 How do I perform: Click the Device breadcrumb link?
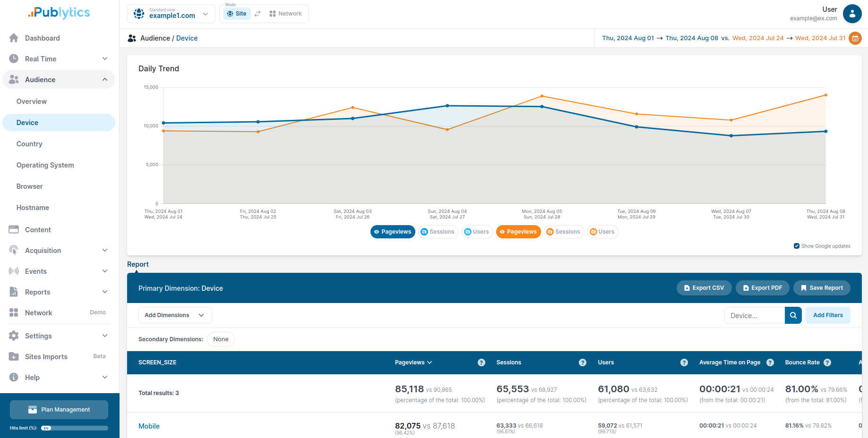tap(187, 38)
